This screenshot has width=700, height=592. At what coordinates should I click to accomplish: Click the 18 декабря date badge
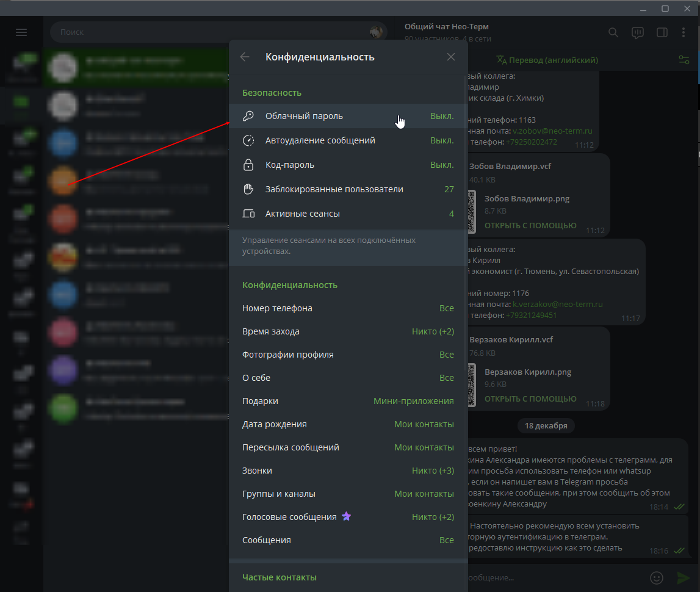point(546,425)
